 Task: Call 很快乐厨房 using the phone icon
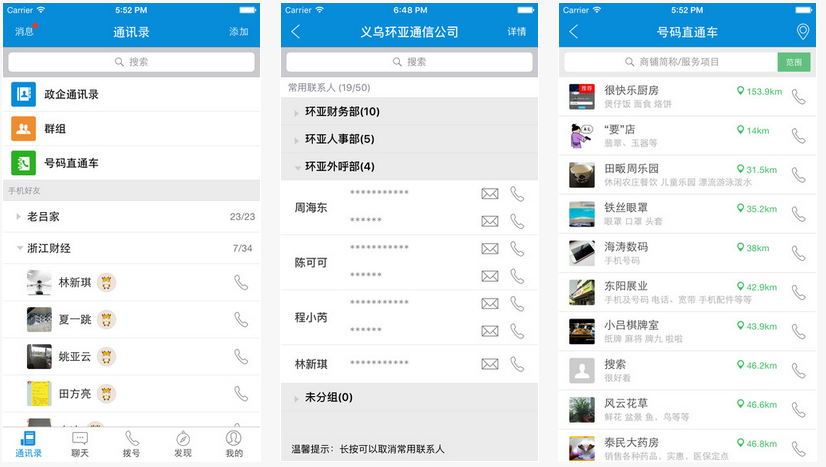tap(798, 97)
